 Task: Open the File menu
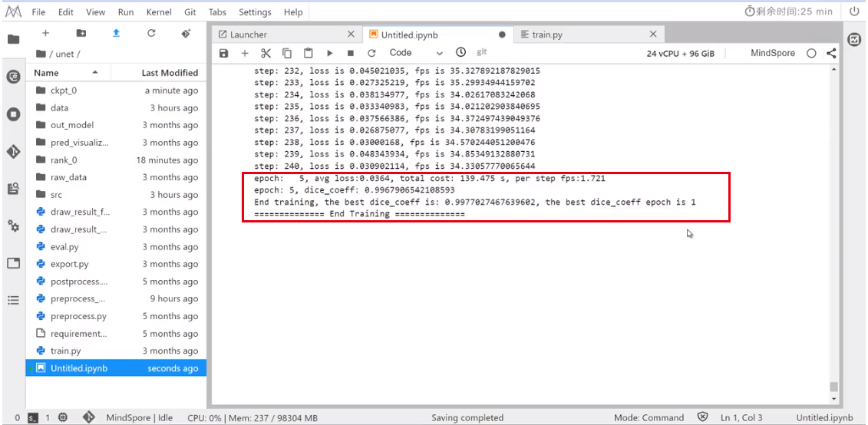pos(38,12)
